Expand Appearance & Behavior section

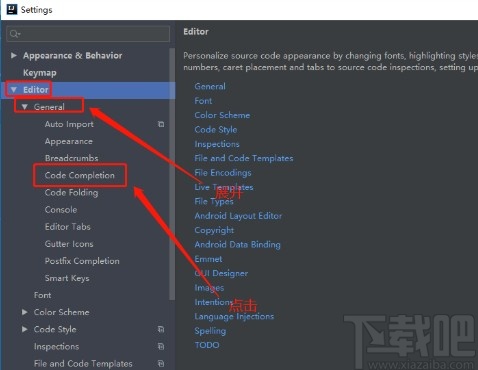click(x=14, y=55)
